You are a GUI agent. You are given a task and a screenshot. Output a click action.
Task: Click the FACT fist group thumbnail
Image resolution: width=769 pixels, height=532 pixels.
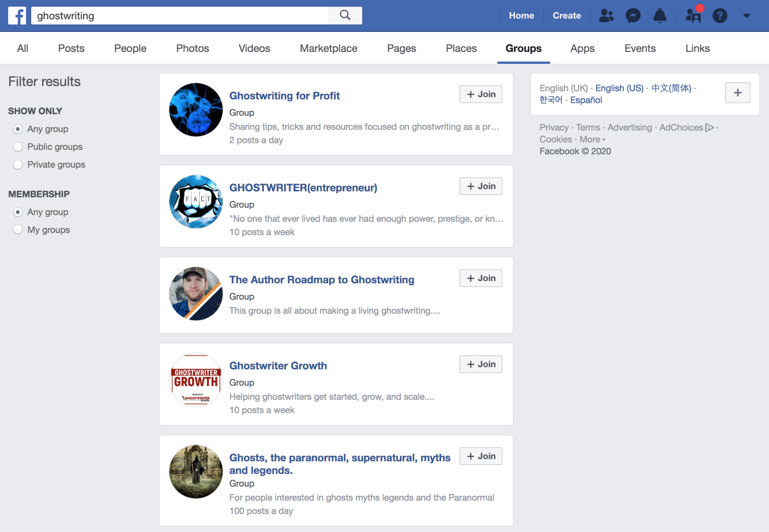[x=196, y=201]
